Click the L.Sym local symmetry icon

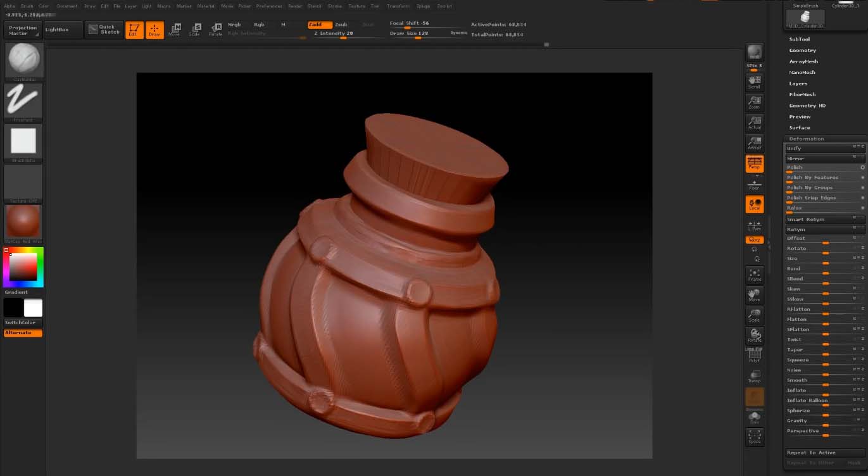pyautogui.click(x=754, y=225)
